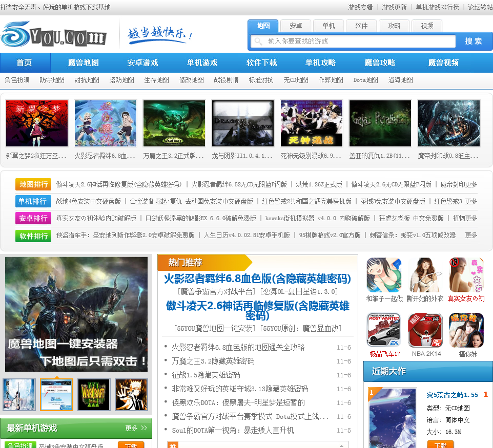Go to 首页 in main navigation

[25, 62]
